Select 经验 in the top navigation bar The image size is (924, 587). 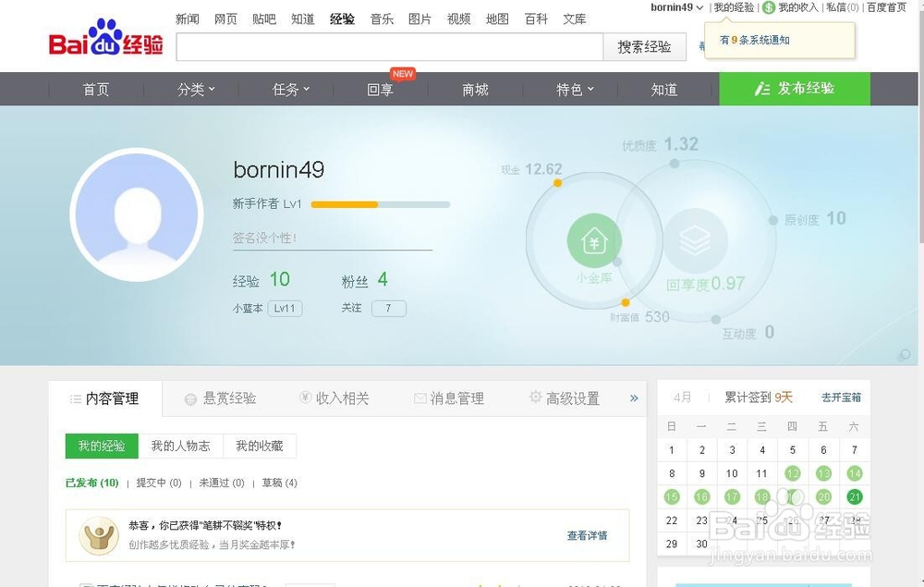(342, 18)
